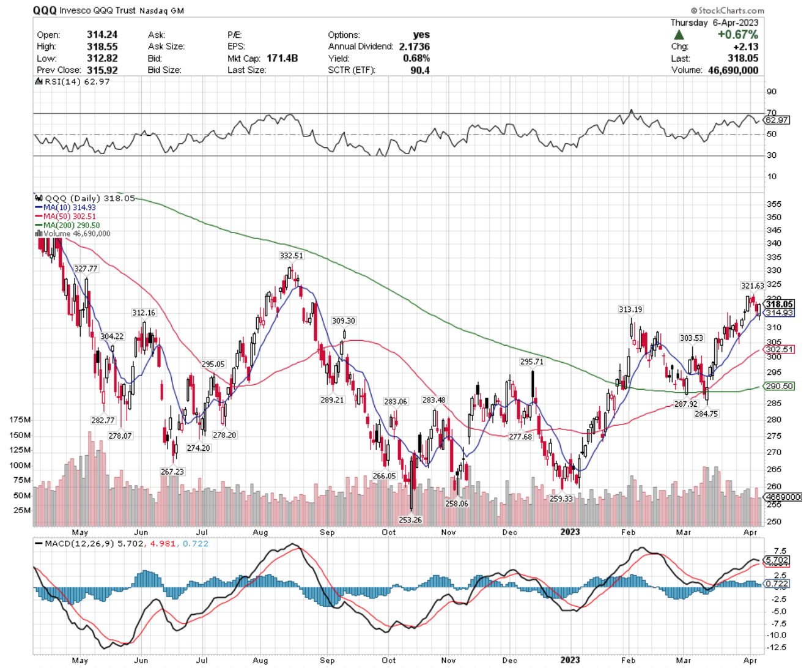Click the 289.21 price label
This screenshot has height=668, width=812.
pyautogui.click(x=332, y=400)
